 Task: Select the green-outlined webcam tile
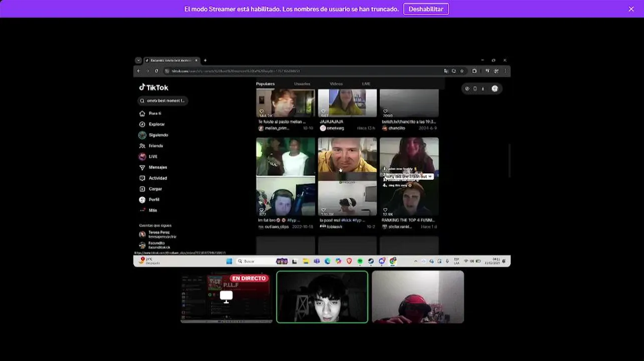[x=322, y=297]
